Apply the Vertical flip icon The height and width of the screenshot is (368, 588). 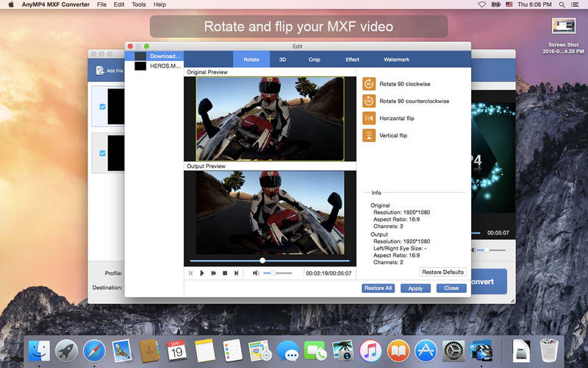(369, 135)
